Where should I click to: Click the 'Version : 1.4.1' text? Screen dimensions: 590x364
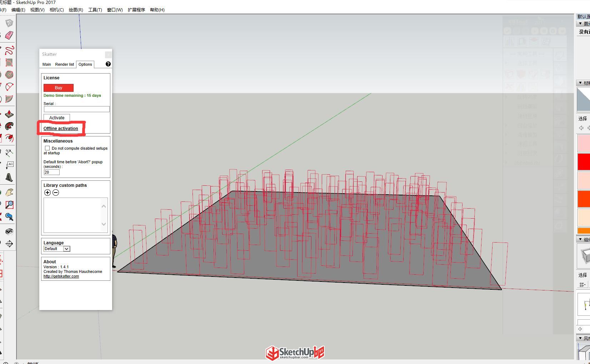point(56,267)
